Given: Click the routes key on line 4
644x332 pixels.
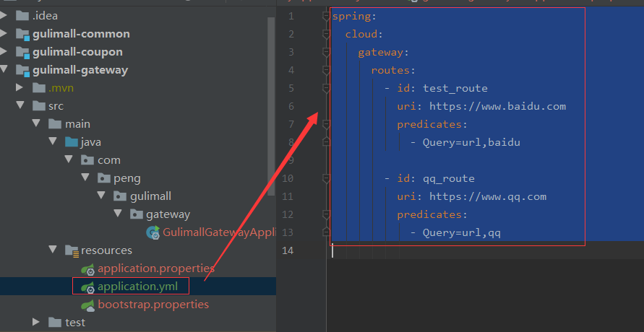Looking at the screenshot, I should tap(390, 70).
